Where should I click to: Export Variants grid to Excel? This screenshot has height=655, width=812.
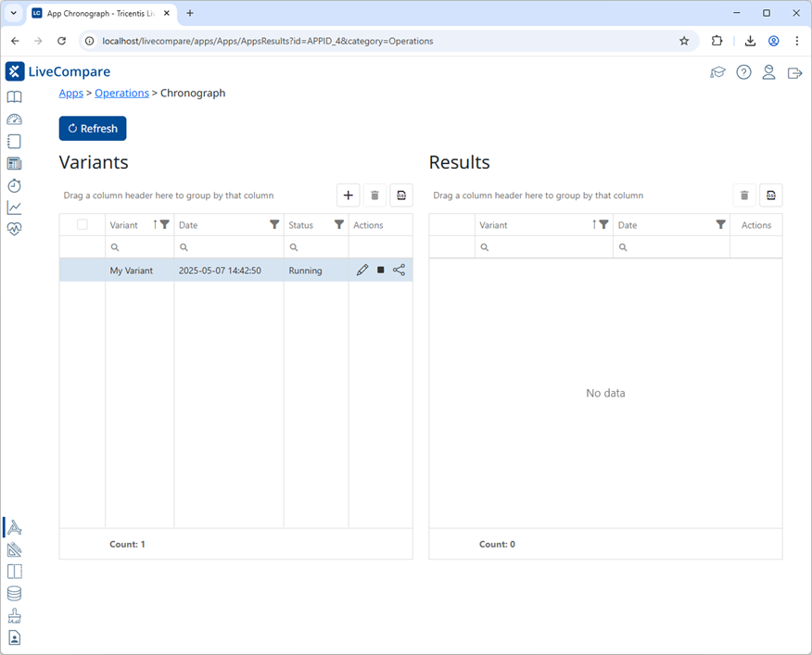(x=400, y=195)
